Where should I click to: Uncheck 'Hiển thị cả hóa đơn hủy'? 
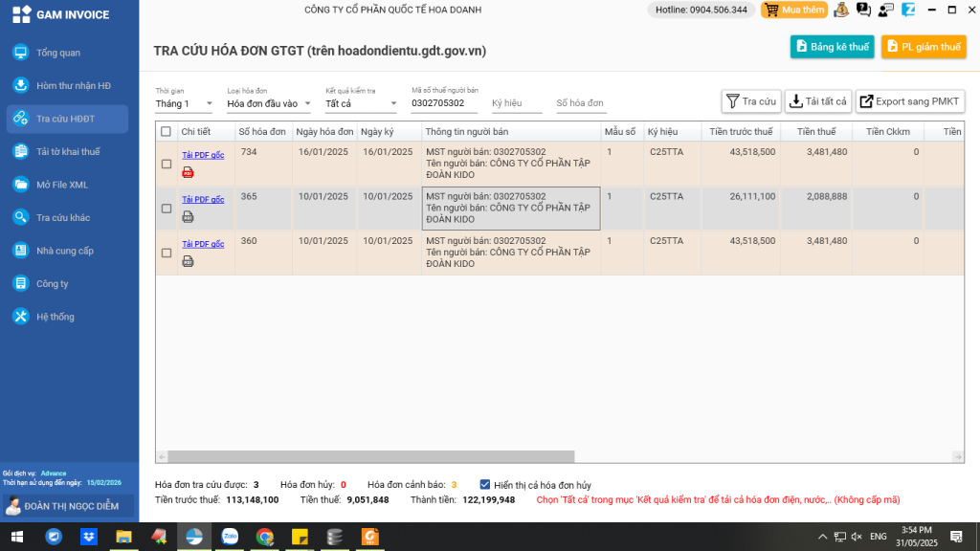tap(485, 484)
